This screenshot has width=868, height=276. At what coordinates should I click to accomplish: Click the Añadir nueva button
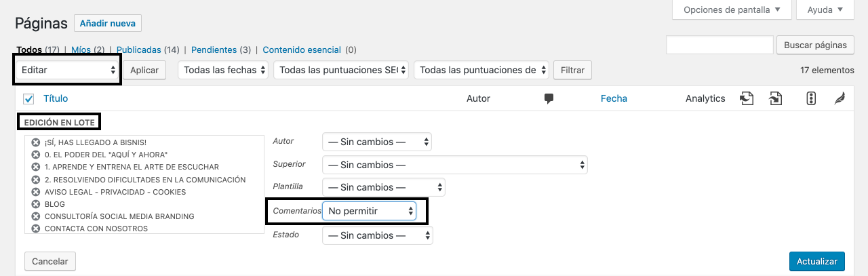(x=108, y=23)
